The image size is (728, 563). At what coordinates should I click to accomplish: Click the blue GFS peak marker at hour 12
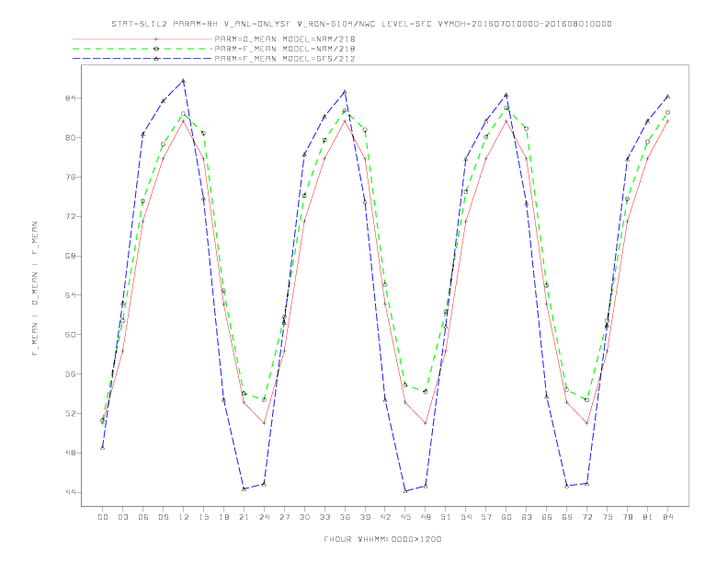(x=184, y=81)
